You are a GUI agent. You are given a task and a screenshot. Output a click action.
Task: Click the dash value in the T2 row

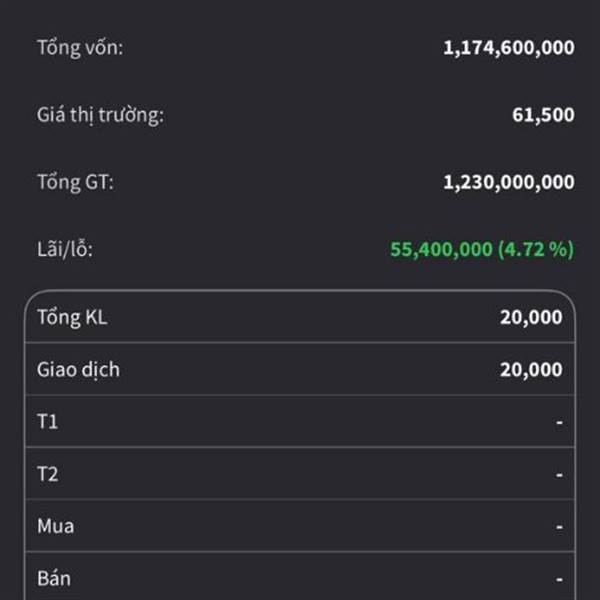(559, 474)
